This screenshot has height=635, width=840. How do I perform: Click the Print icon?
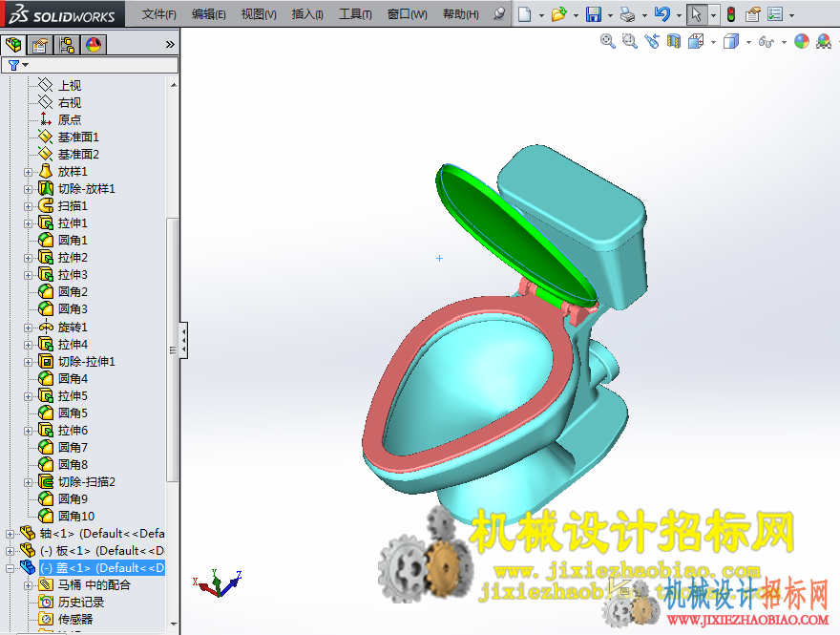click(627, 14)
